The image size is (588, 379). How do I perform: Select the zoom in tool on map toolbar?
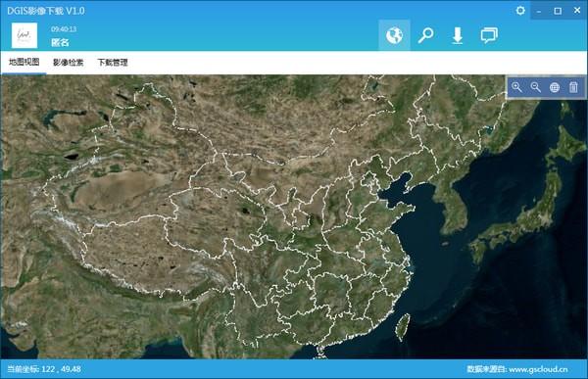tap(516, 87)
